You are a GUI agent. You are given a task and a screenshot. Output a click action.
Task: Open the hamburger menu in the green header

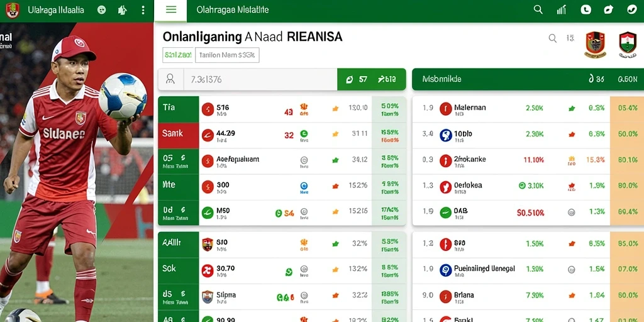coord(171,10)
